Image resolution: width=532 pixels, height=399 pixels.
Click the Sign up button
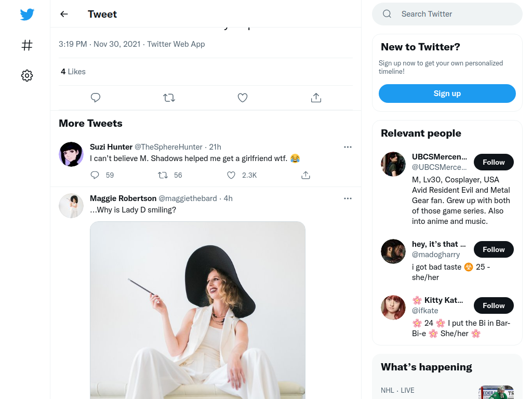[x=447, y=94]
